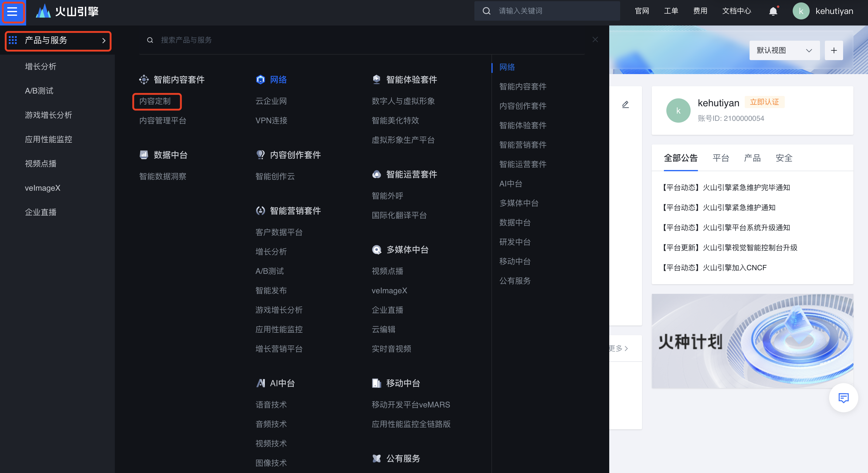Screen dimensions: 868x473
Task: Open the 数字人与虚拟形象 link
Action: (403, 101)
